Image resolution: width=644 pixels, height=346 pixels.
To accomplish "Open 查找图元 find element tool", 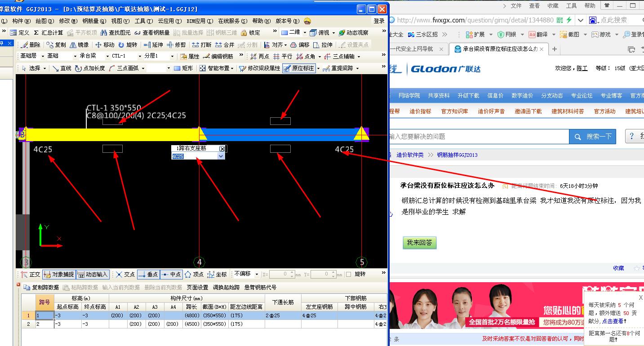I will (x=115, y=33).
